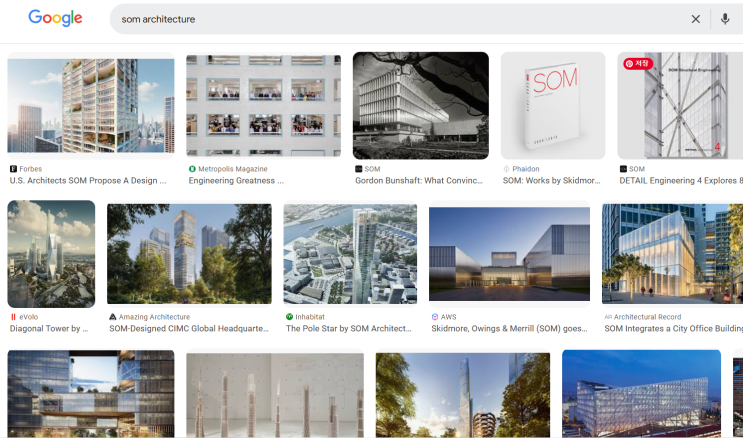The image size is (743, 438).
Task: Clear the search box with the X icon
Action: 696,19
